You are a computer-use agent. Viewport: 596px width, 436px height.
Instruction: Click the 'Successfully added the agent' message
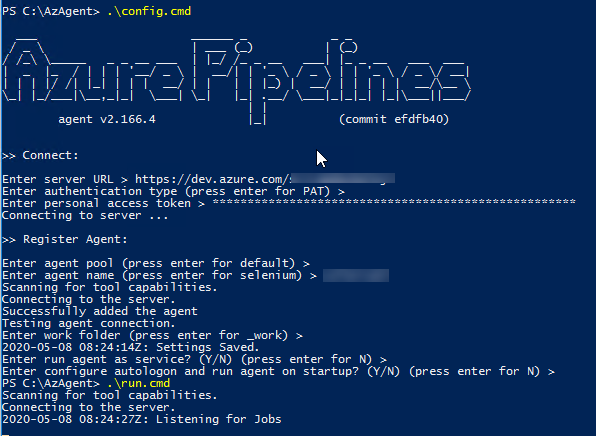pyautogui.click(x=100, y=311)
